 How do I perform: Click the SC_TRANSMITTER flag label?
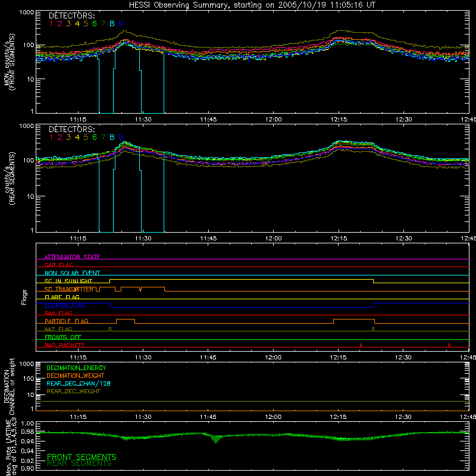coord(69,289)
